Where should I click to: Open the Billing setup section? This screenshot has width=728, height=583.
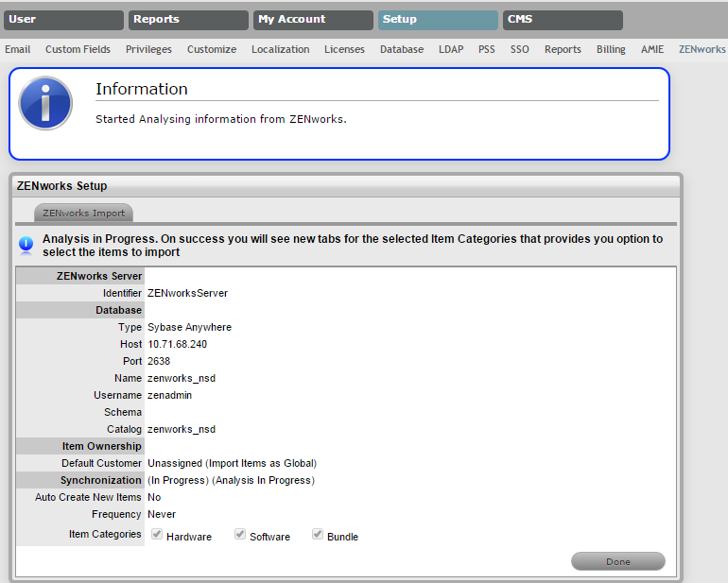611,49
